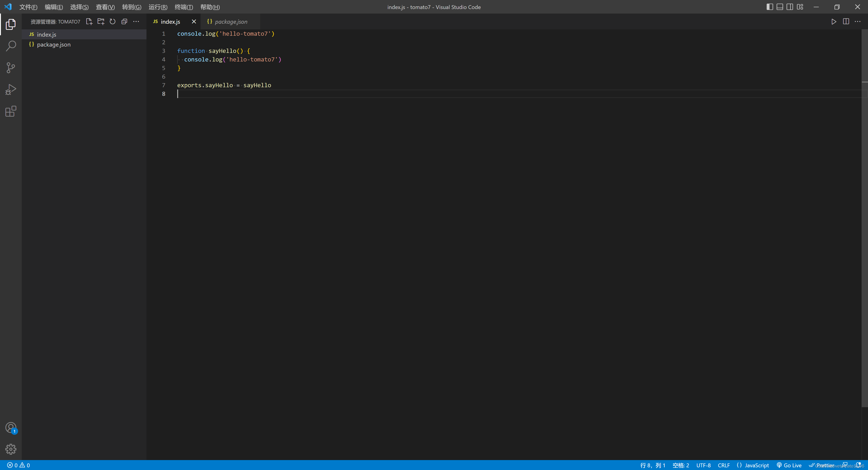Click Go Live in status bar
The width and height of the screenshot is (868, 470).
click(789, 465)
